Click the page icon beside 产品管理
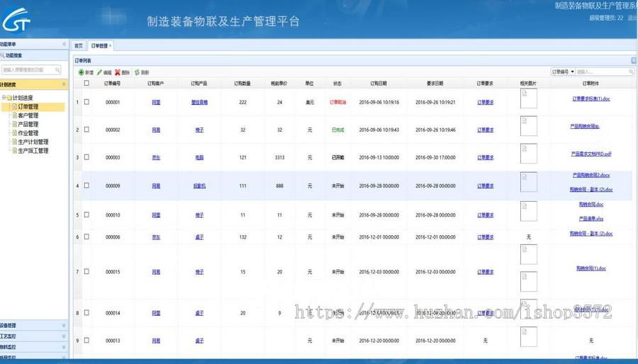638x364 pixels. [15, 125]
